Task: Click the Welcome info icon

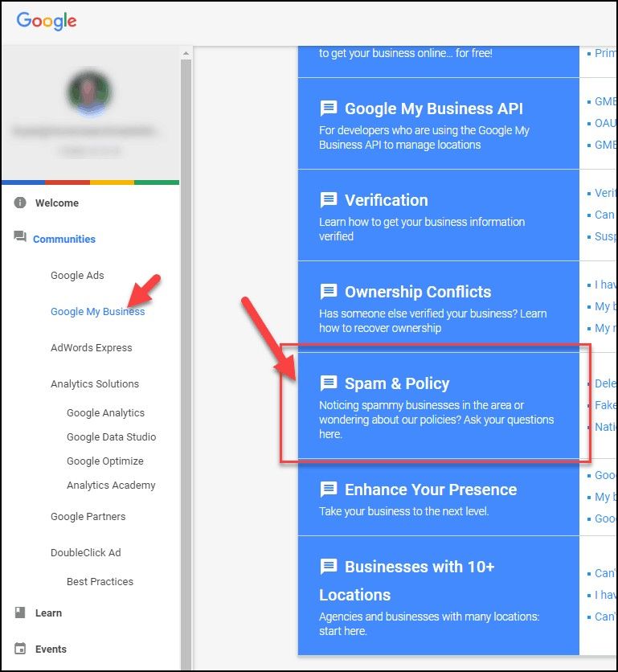Action: point(20,203)
